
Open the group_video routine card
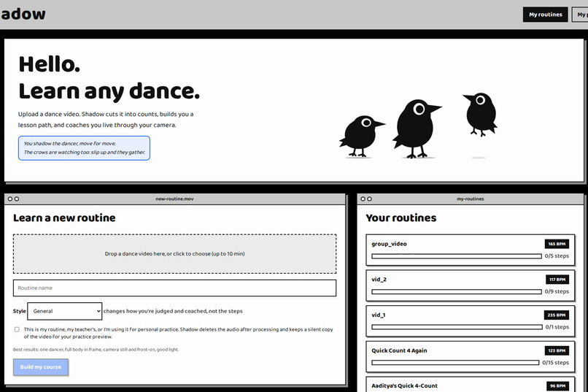pos(471,250)
